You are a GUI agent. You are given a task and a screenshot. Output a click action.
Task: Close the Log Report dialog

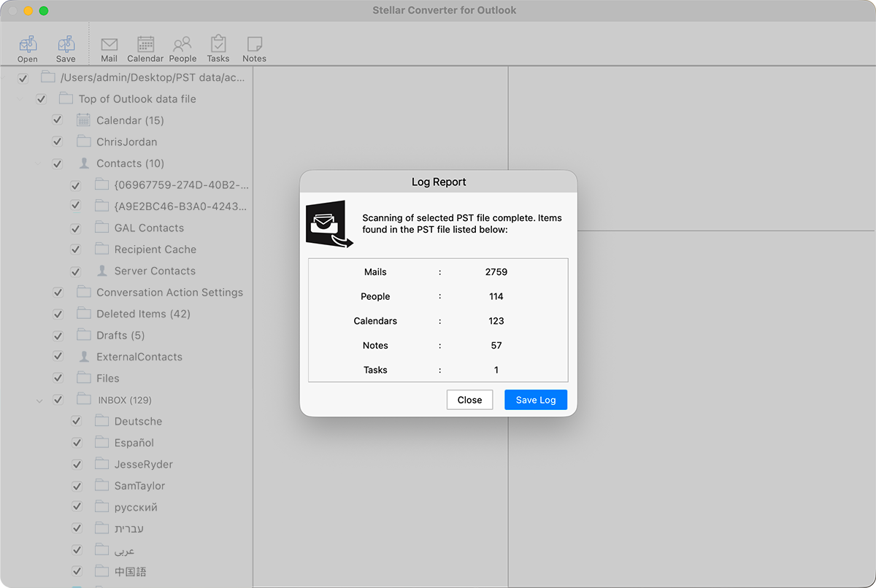470,400
